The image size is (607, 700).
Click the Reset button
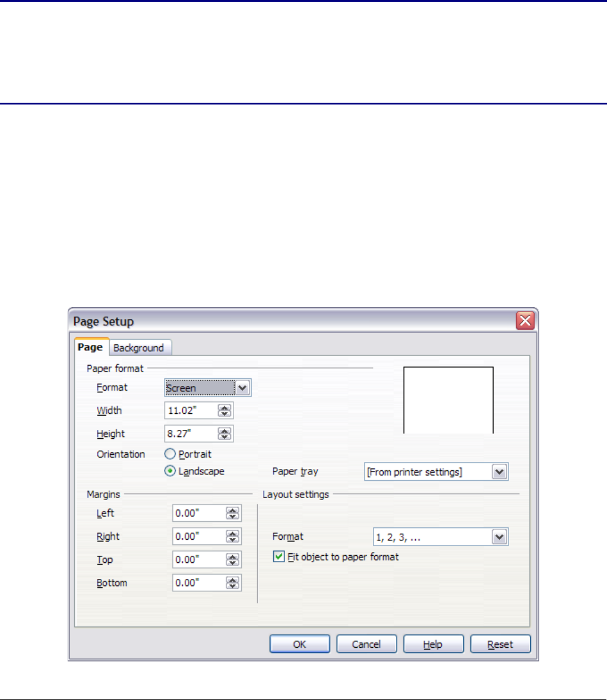click(x=500, y=644)
